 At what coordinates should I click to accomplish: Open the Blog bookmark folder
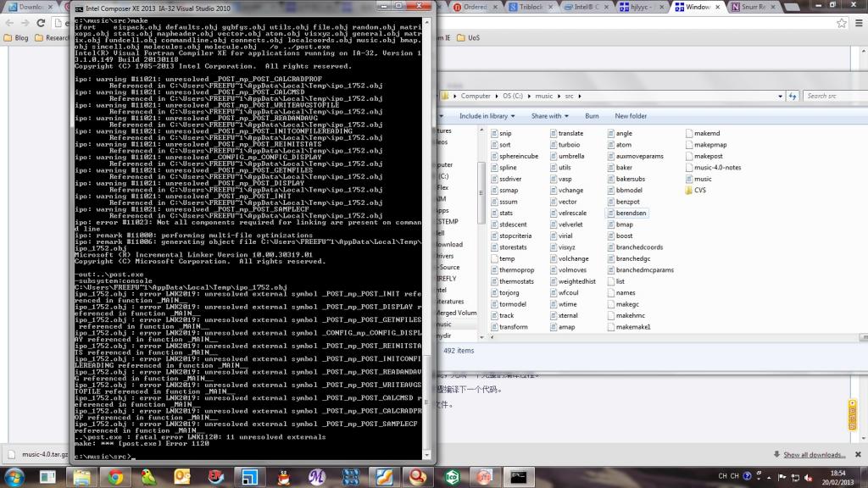(x=16, y=37)
